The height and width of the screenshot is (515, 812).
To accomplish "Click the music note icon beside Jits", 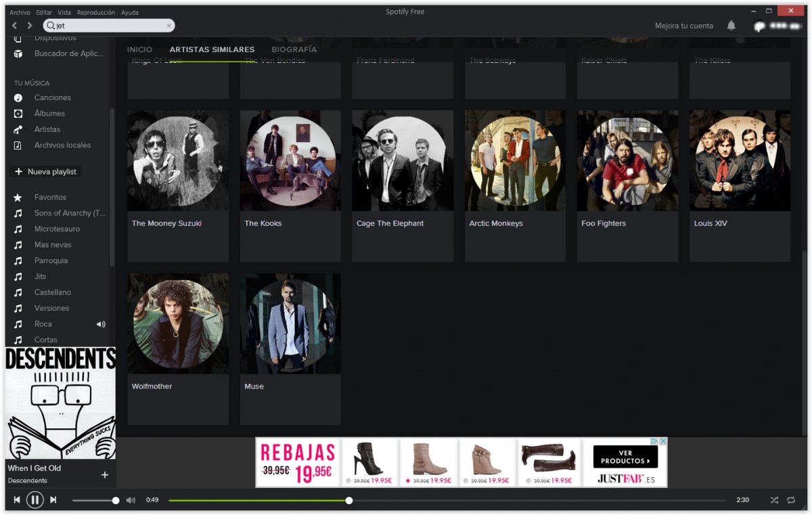I will 18,276.
